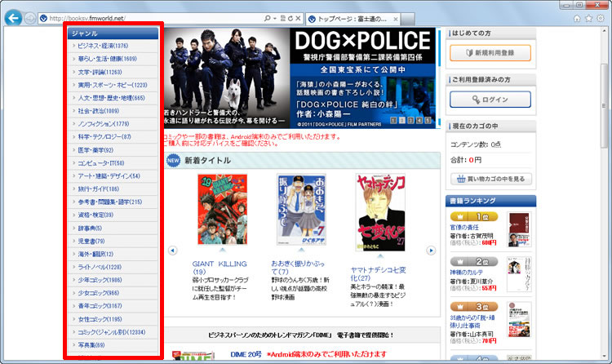Stop loading with the X icon in address bar
The image size is (612, 364).
[298, 18]
